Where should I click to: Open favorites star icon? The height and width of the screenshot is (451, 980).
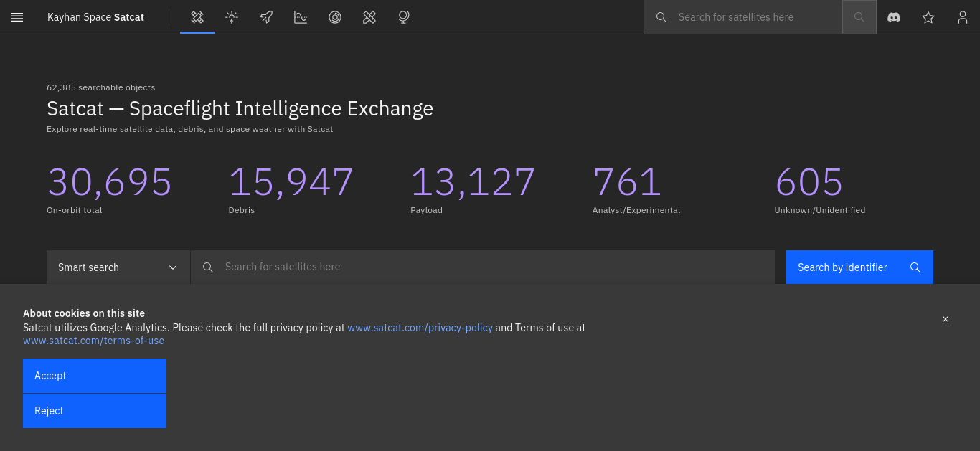tap(928, 17)
